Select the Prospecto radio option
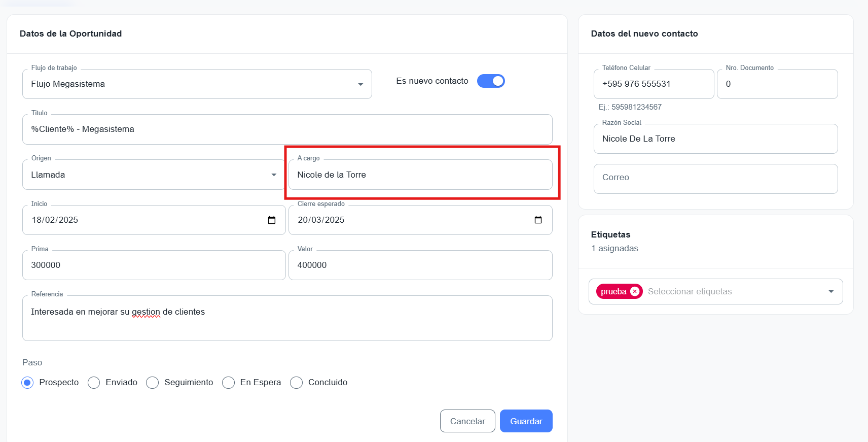This screenshot has height=442, width=868. [x=28, y=383]
